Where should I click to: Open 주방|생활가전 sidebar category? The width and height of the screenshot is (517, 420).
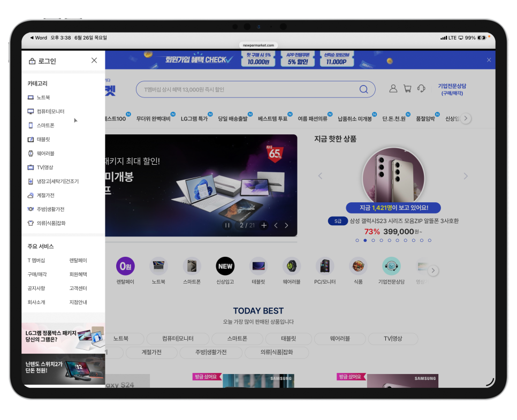pyautogui.click(x=46, y=209)
